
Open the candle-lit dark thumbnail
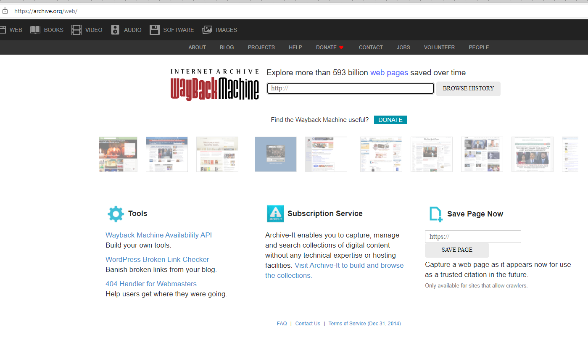tap(118, 154)
